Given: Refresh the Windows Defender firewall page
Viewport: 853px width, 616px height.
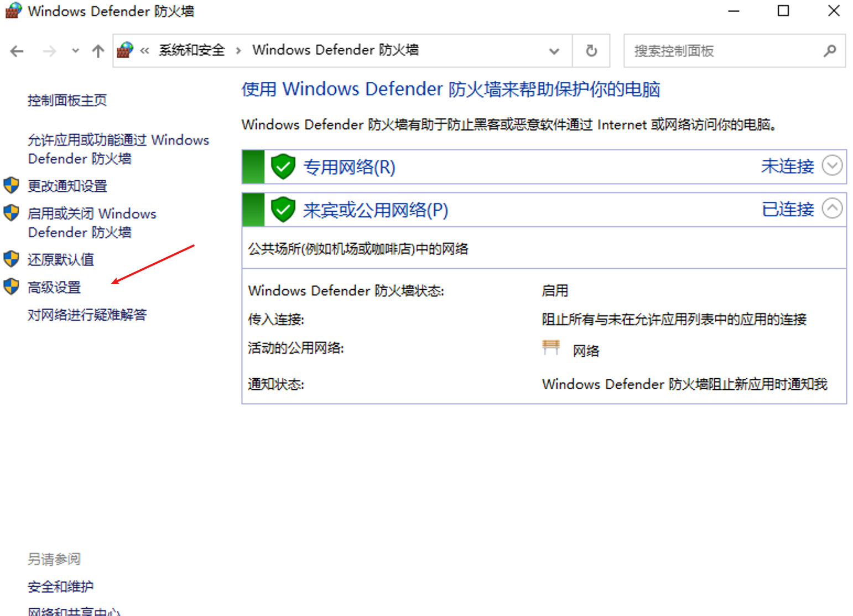Looking at the screenshot, I should pyautogui.click(x=591, y=51).
